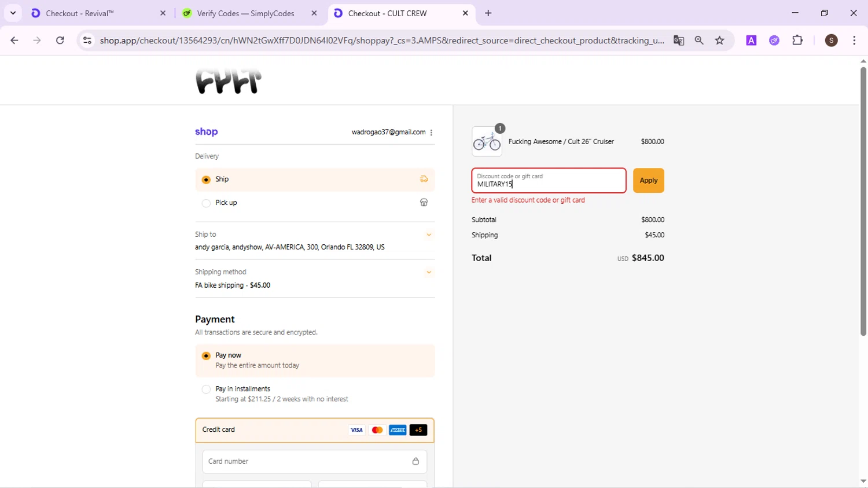Image resolution: width=868 pixels, height=488 pixels.
Task: Minimize the browser window
Action: click(x=795, y=13)
